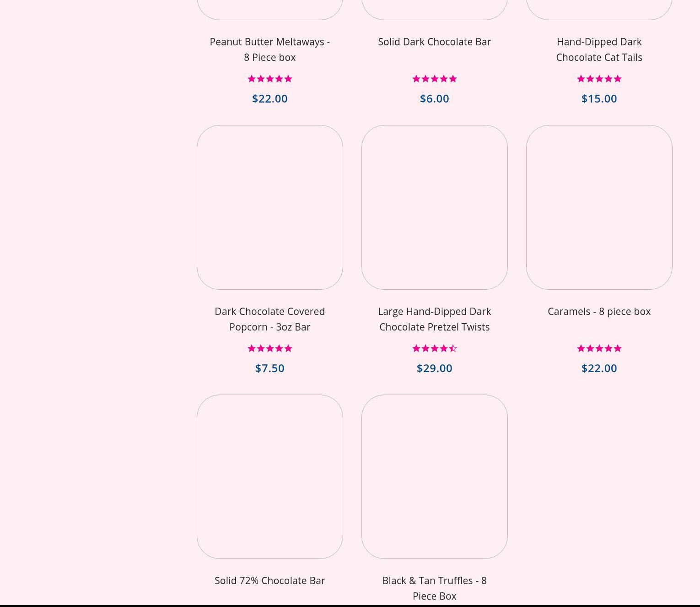Viewport: 700px width, 607px height.
Task: Click the Pretzel Twists product image
Action: click(x=434, y=207)
